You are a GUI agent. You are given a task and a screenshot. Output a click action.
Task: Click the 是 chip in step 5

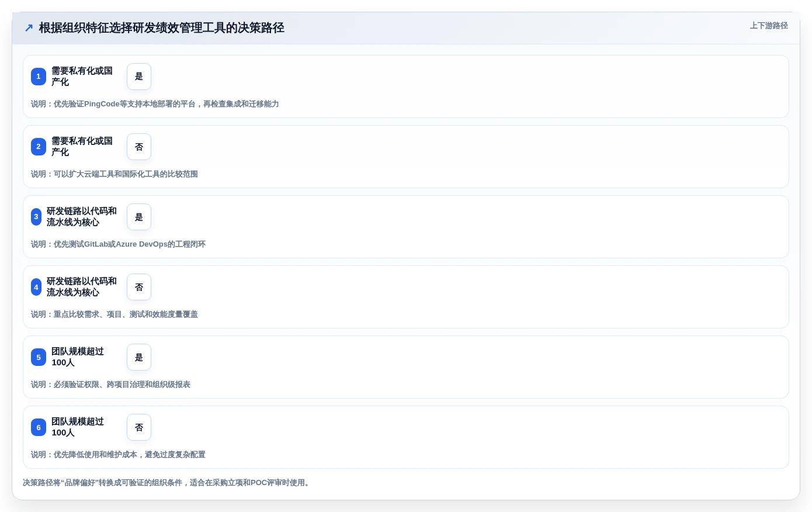coord(139,357)
